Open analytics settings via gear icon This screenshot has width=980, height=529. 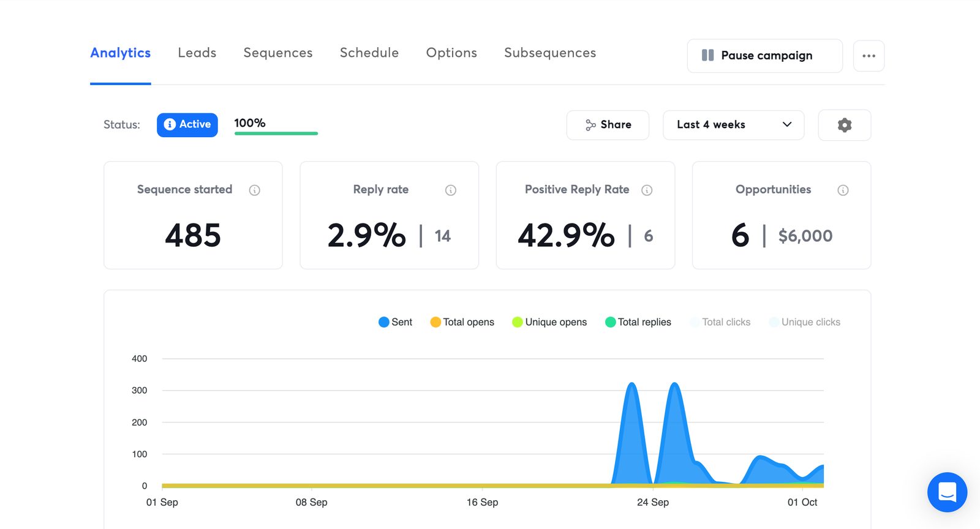[845, 125]
